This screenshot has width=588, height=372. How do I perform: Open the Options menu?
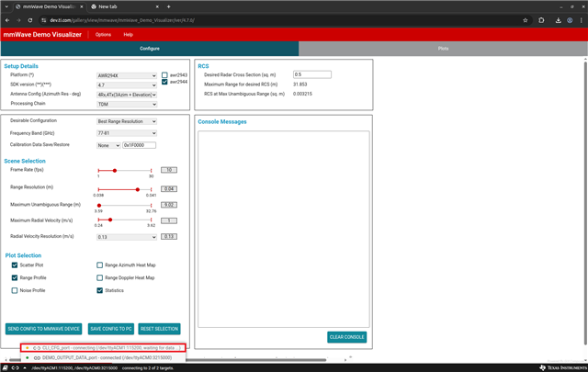(103, 35)
